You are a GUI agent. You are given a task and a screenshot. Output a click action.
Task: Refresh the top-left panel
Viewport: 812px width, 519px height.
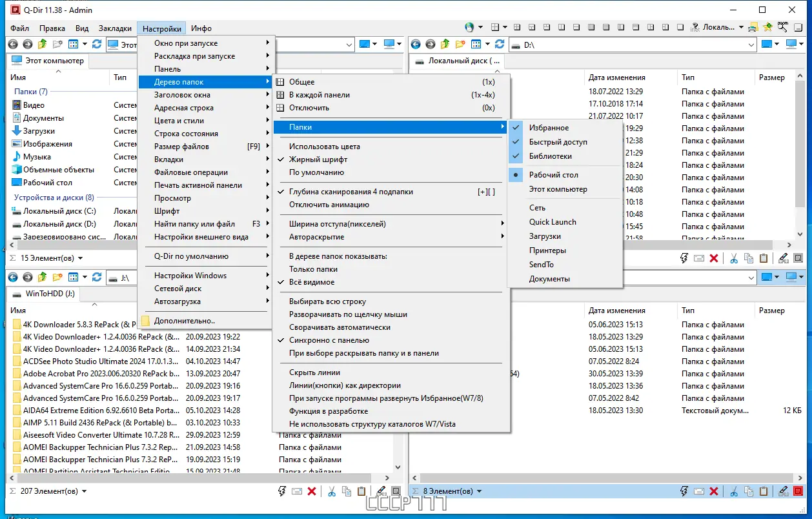coord(97,45)
